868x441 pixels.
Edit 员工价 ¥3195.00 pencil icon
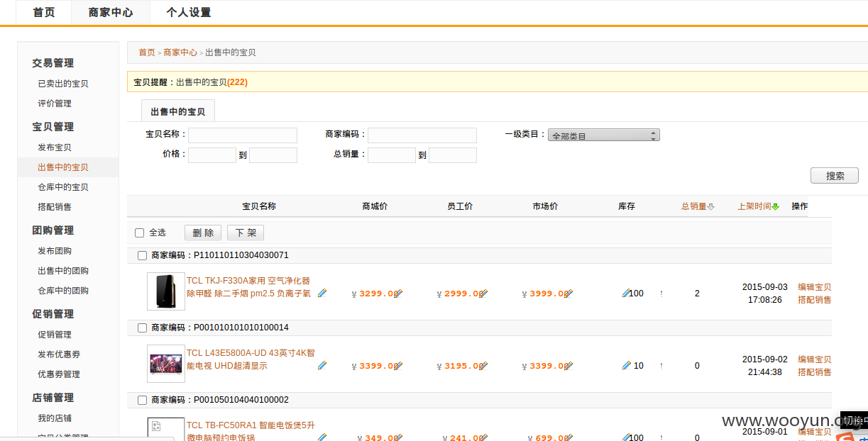[x=483, y=366]
